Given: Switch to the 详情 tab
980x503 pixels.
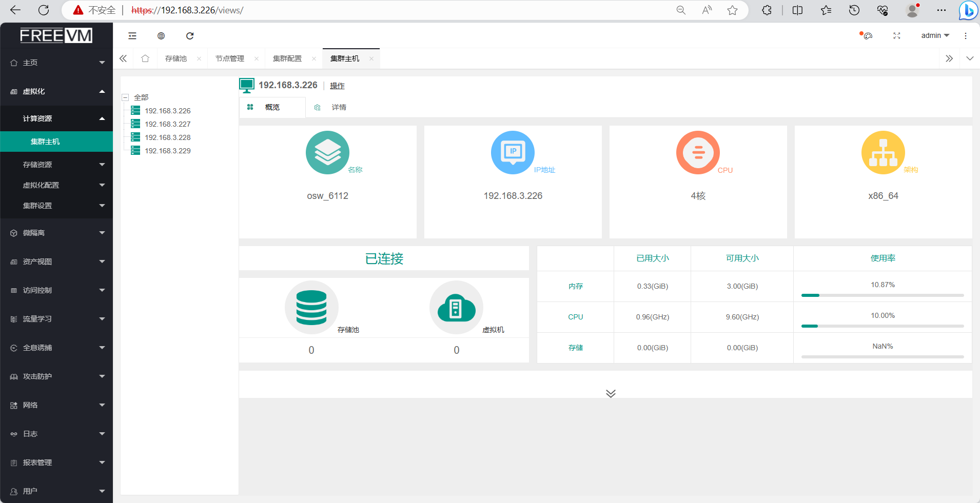Looking at the screenshot, I should [x=339, y=107].
